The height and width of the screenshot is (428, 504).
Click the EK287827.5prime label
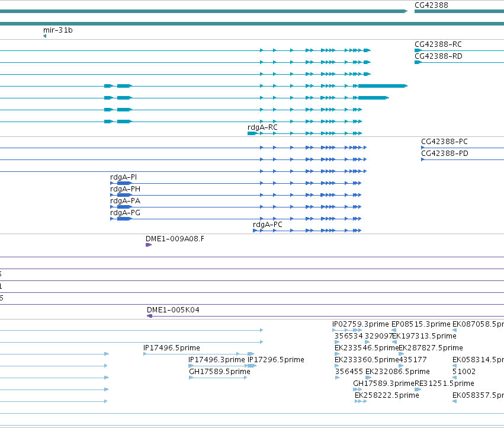431,348
